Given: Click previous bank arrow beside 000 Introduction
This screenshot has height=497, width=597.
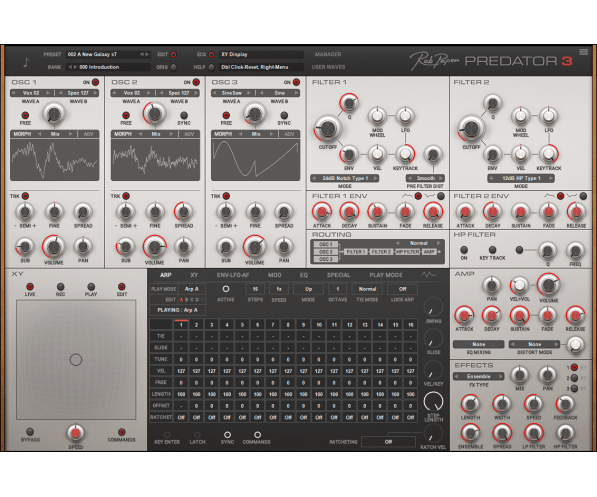Looking at the screenshot, I should [x=70, y=67].
